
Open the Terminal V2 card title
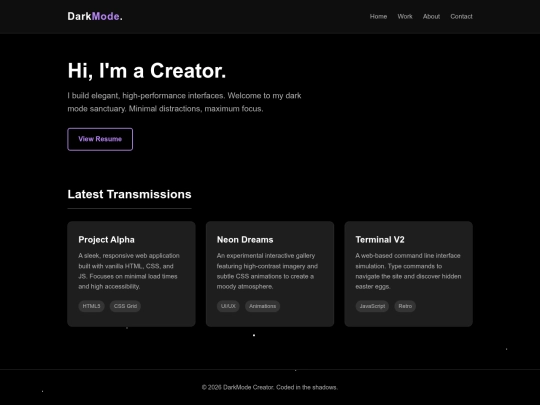coord(380,240)
